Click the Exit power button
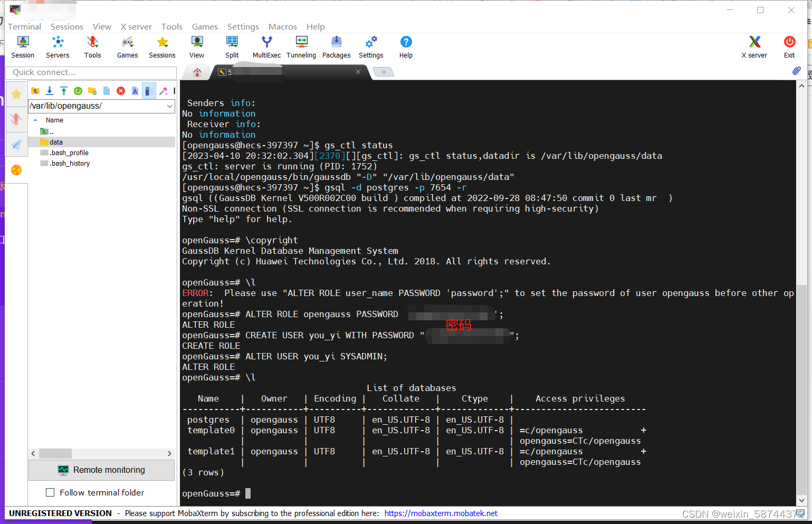Screen dimensions: 812x524 click(789, 47)
